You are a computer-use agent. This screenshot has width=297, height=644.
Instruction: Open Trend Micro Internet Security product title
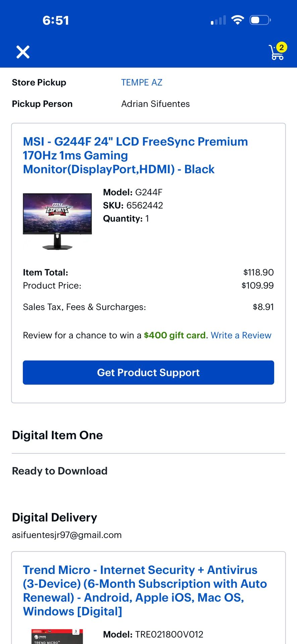pyautogui.click(x=145, y=591)
